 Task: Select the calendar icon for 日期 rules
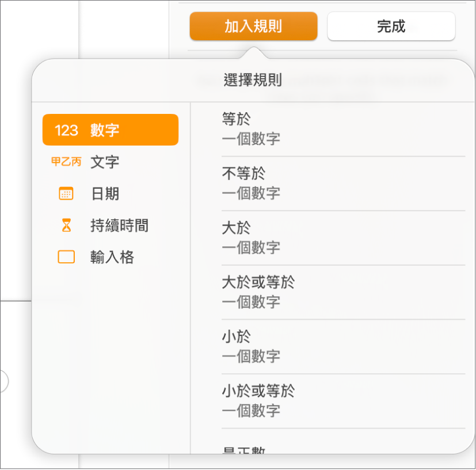click(x=66, y=193)
